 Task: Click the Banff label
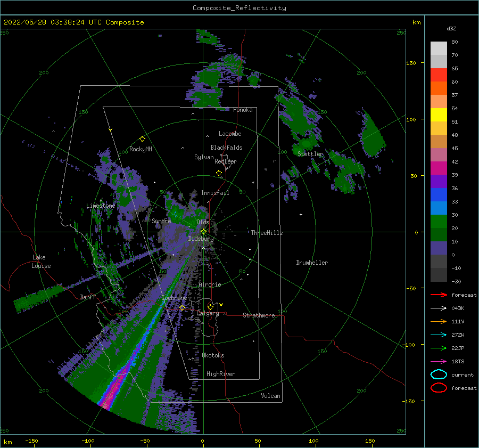point(88,297)
